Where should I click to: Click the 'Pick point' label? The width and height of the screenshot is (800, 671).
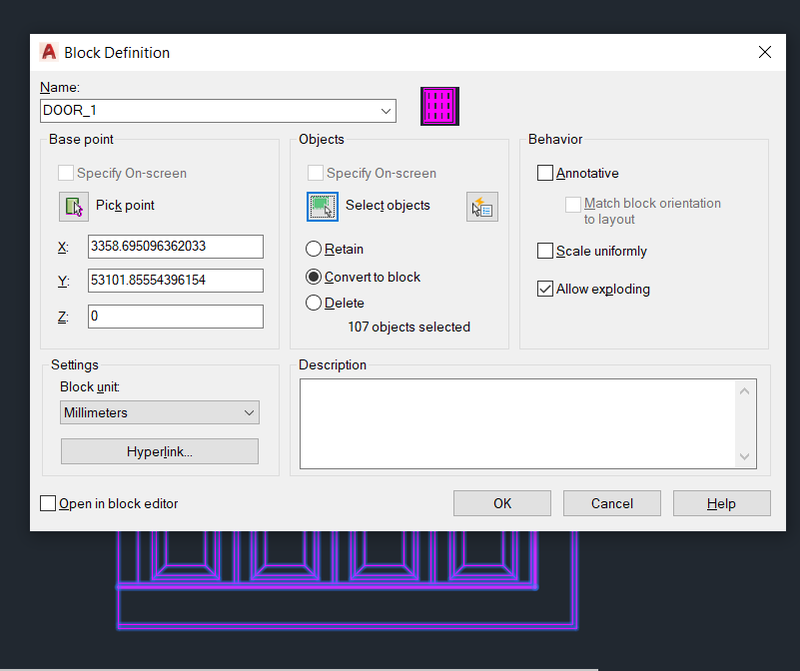125,205
